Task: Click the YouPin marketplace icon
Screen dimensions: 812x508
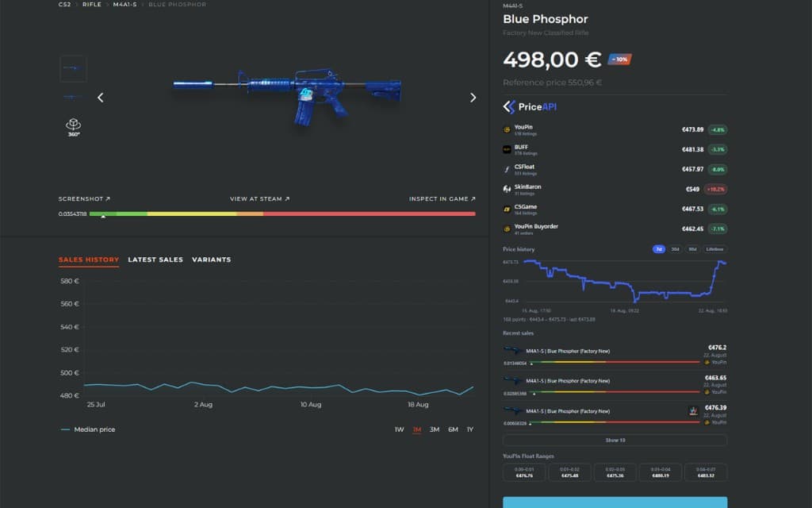Action: pos(507,129)
